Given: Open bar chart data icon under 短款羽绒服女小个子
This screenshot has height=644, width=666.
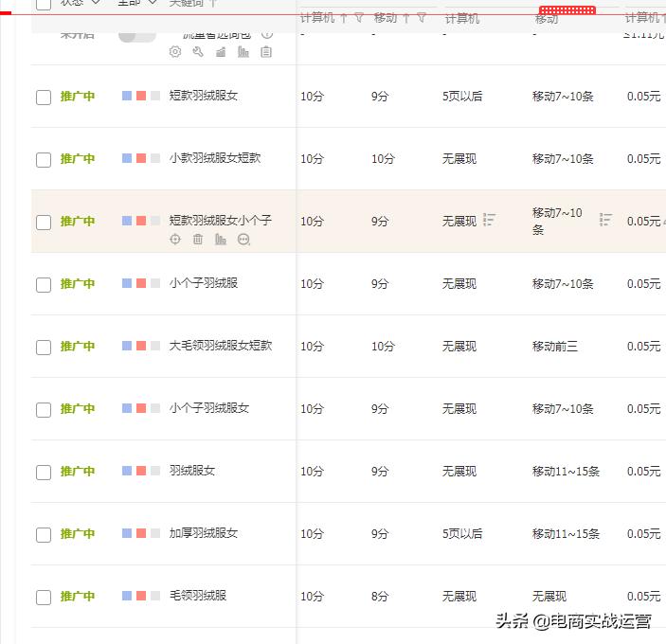Looking at the screenshot, I should (x=221, y=240).
